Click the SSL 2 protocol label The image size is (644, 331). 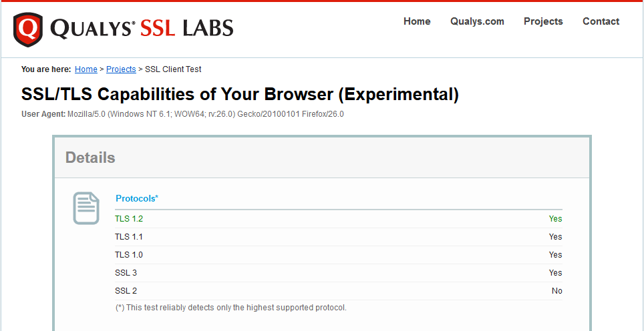[126, 291]
